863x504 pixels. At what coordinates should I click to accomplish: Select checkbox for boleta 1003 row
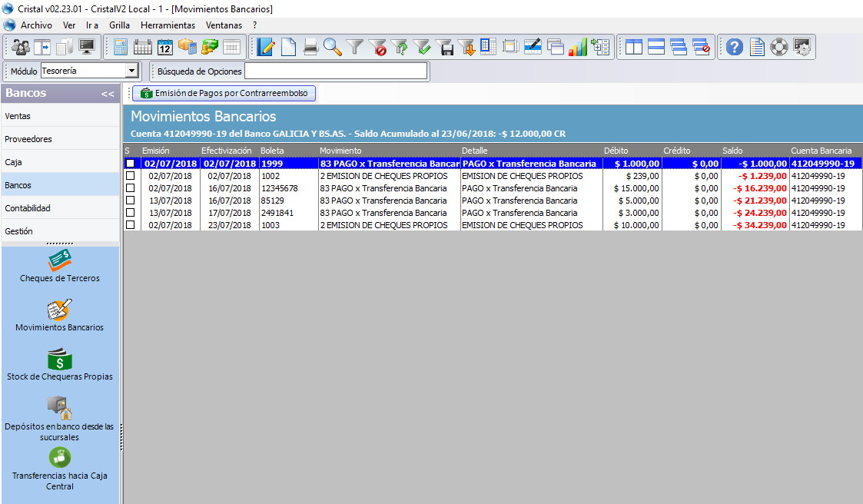[130, 225]
